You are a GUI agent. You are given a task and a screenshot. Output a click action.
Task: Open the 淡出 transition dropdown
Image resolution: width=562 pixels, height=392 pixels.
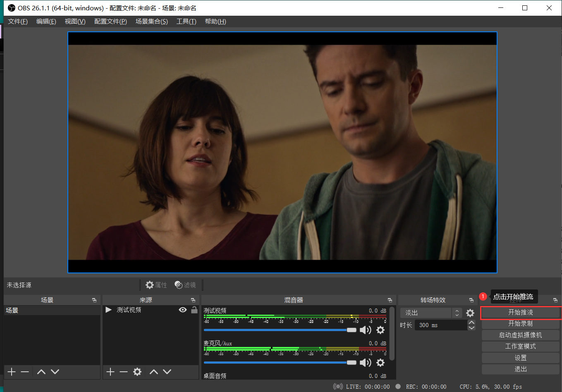point(431,313)
